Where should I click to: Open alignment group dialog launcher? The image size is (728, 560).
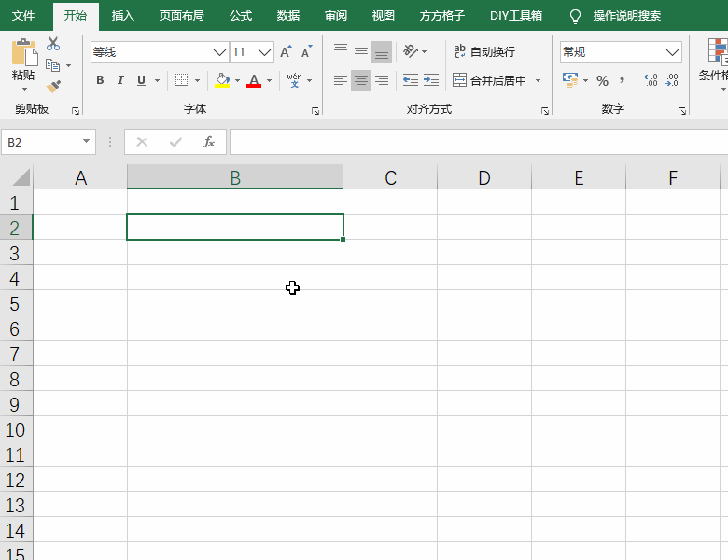click(545, 111)
